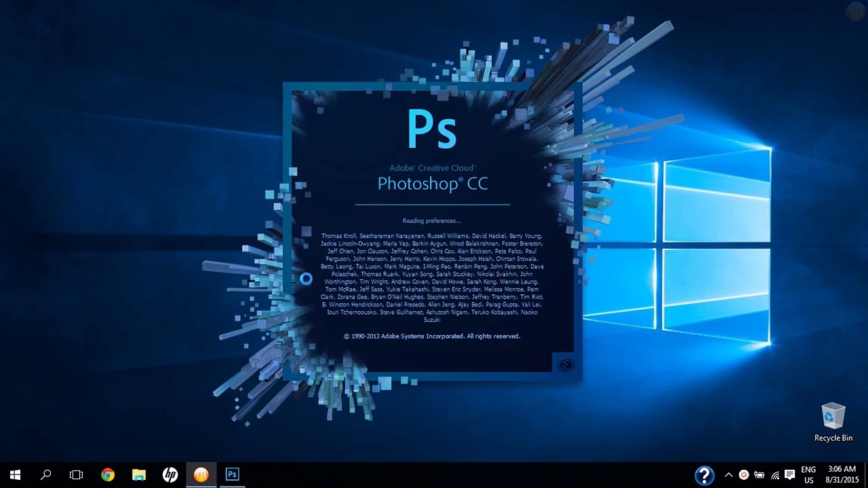868x488 pixels.
Task: Switch to the orange globe taskbar app
Action: (x=201, y=475)
